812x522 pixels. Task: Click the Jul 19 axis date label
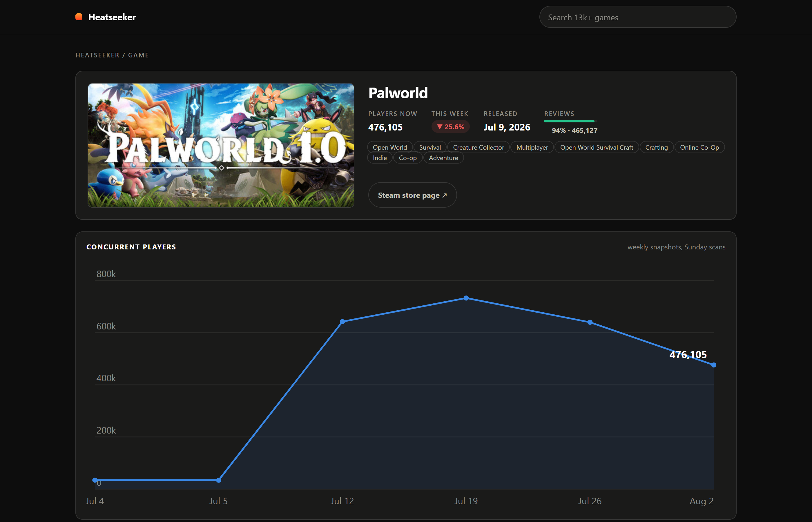click(466, 501)
